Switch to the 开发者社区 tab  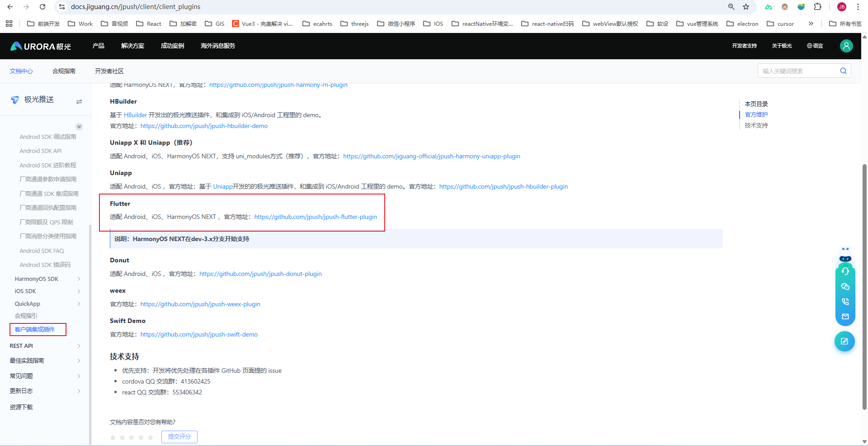[x=109, y=71]
